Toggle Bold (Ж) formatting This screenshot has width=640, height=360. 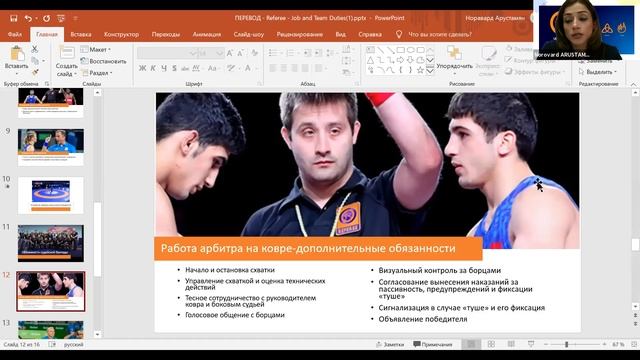(142, 68)
